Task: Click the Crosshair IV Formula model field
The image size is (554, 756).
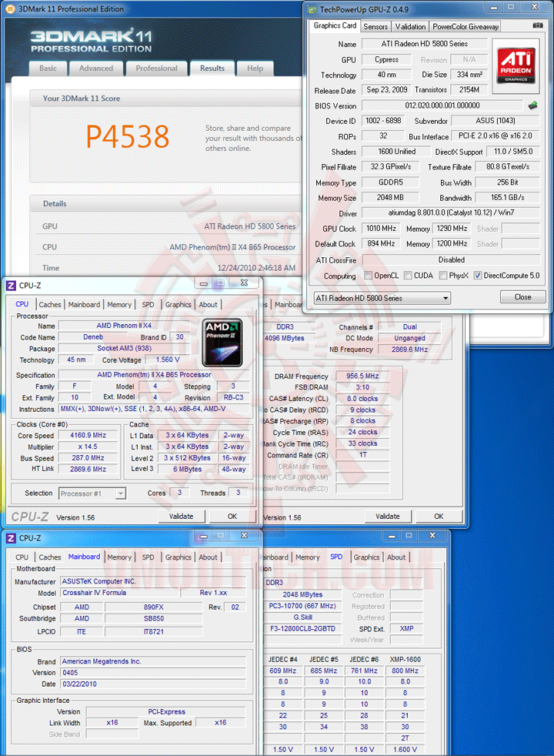Action: click(119, 593)
